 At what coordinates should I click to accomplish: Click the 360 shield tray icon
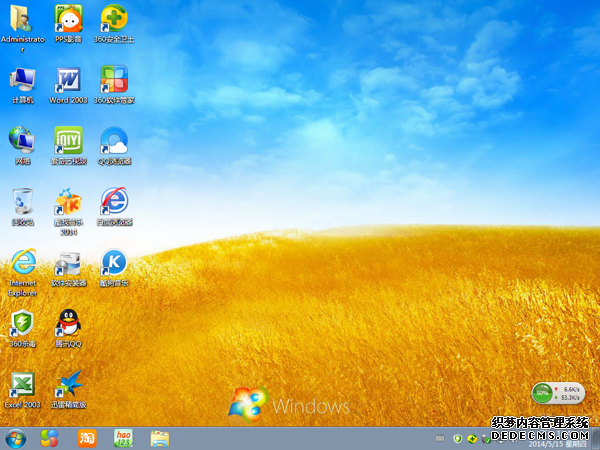[457, 439]
